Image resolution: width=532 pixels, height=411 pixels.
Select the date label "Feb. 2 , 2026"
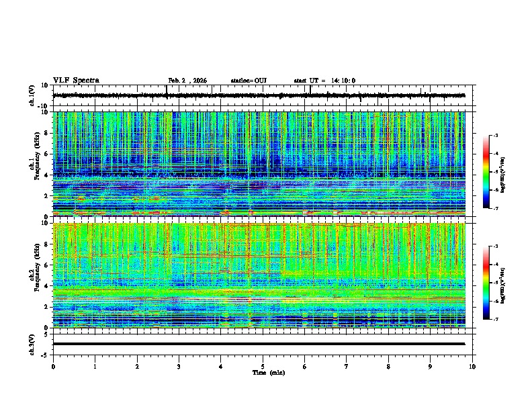(x=187, y=81)
